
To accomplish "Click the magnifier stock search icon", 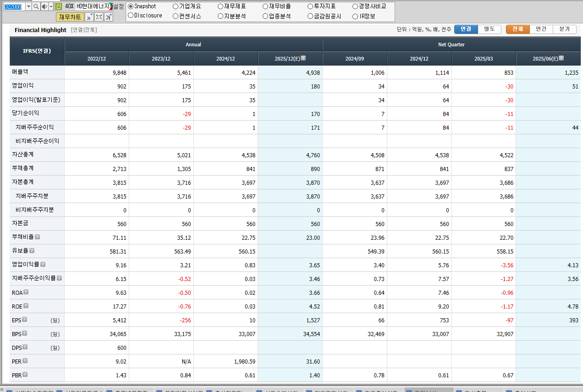I will click(36, 6).
